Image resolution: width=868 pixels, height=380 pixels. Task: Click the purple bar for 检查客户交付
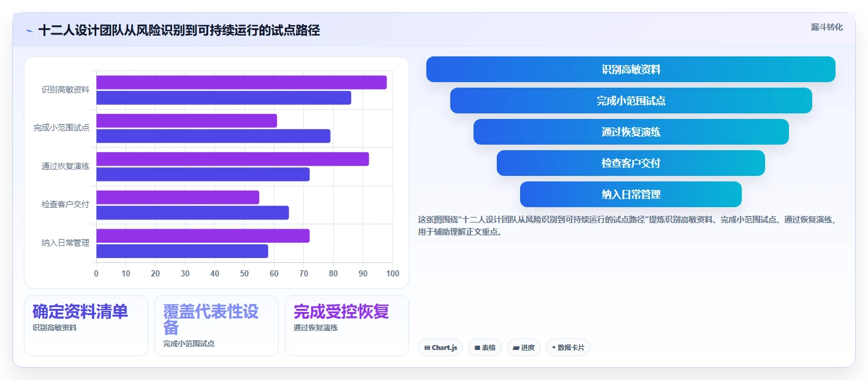pyautogui.click(x=178, y=197)
